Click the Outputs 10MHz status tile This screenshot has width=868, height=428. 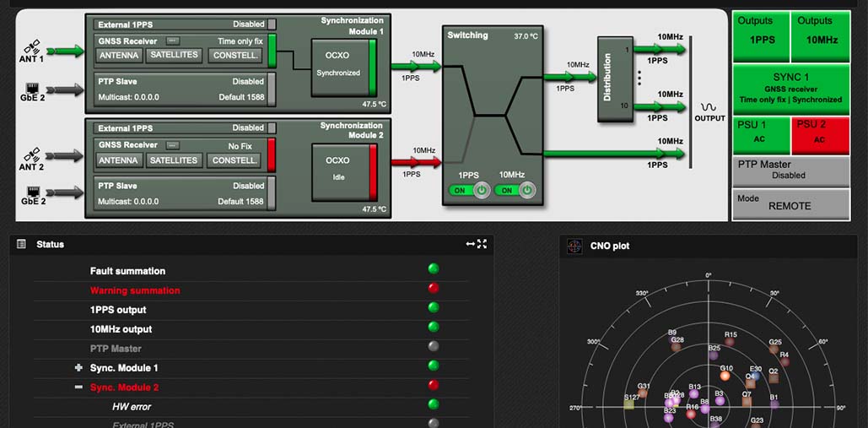(821, 36)
